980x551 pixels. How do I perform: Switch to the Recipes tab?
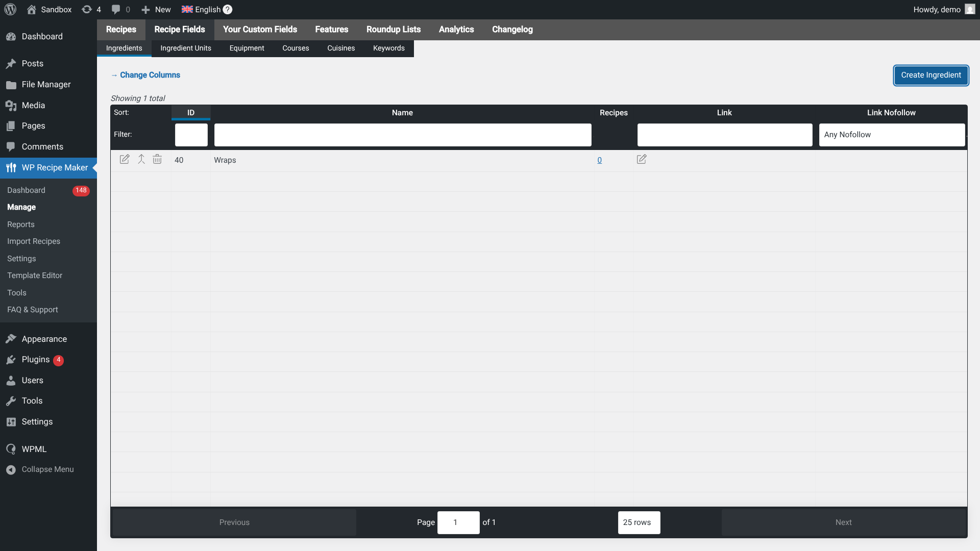click(121, 30)
